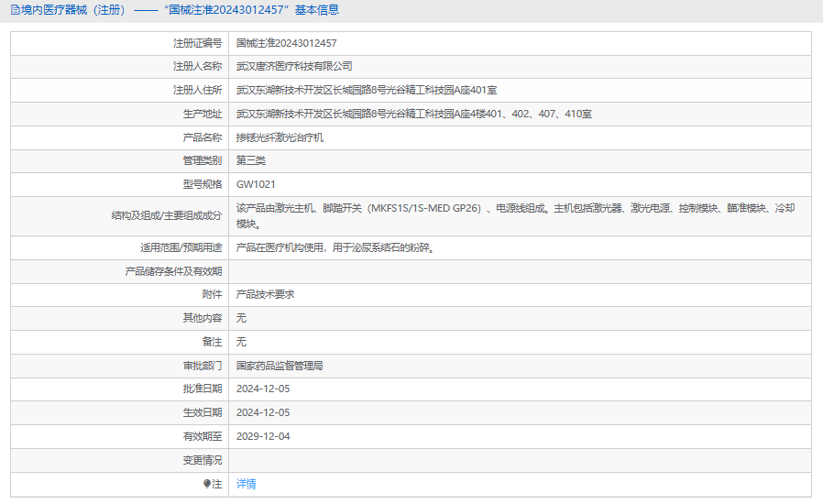This screenshot has width=823, height=504.
Task: Click the title text 境内医疗器械（注册）
Action: point(73,10)
